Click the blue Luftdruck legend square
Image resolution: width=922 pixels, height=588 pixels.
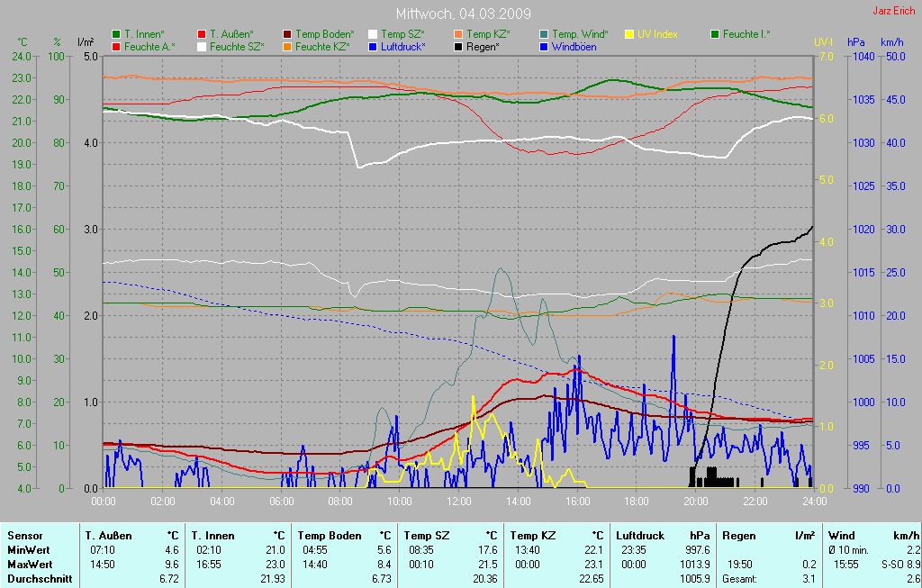tap(373, 46)
